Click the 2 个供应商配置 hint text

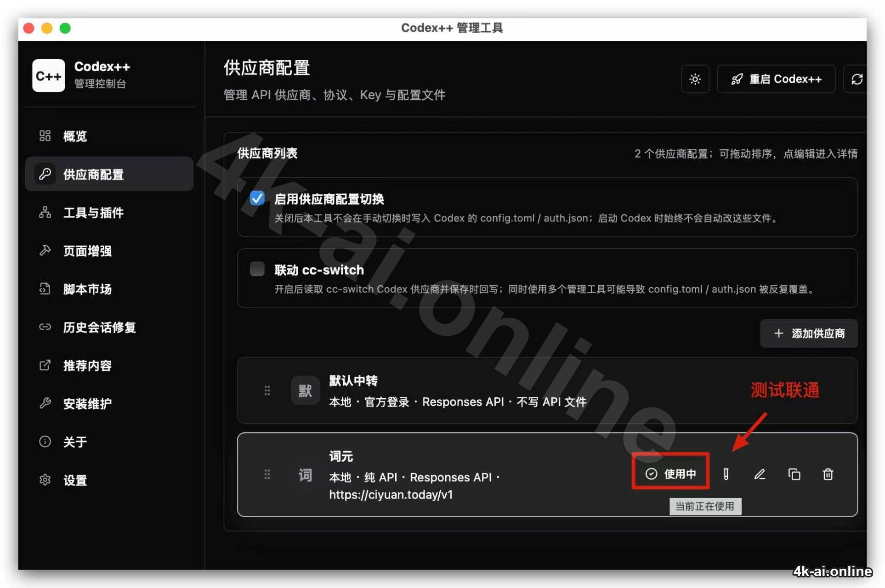tap(746, 153)
